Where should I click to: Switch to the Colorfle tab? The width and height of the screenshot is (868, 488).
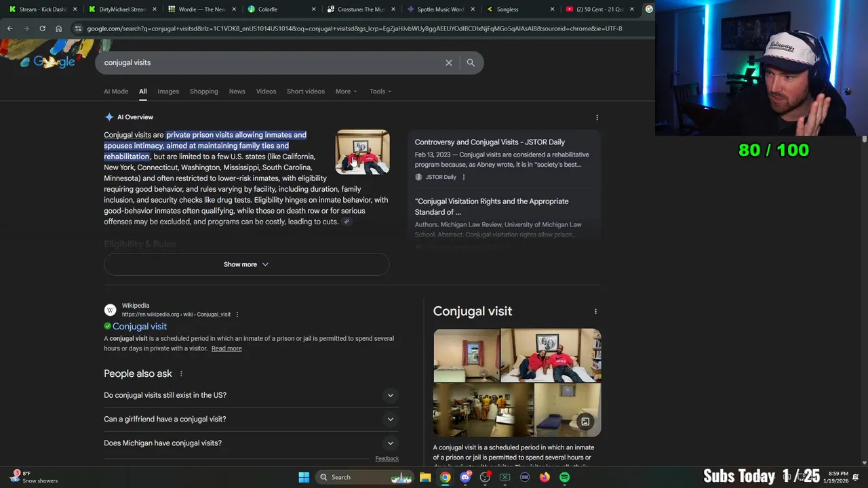[281, 9]
